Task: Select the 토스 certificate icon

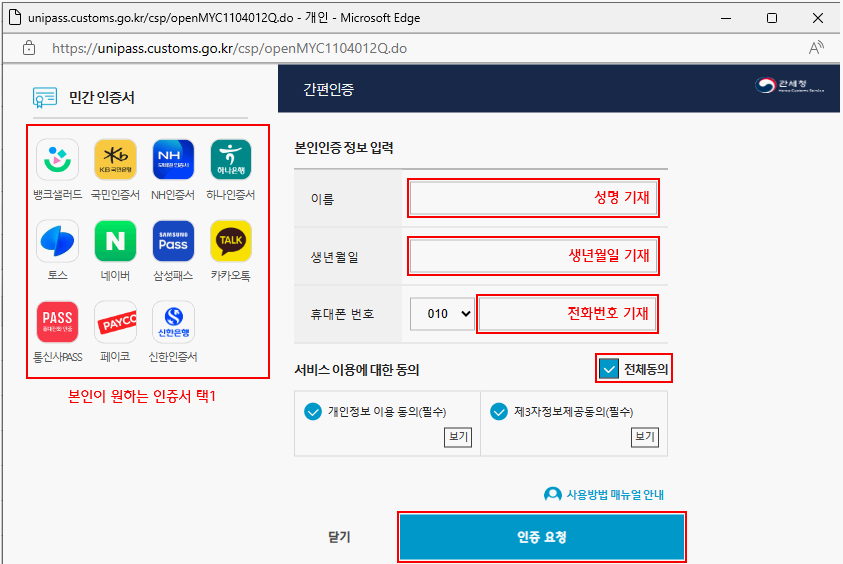Action: (x=58, y=241)
